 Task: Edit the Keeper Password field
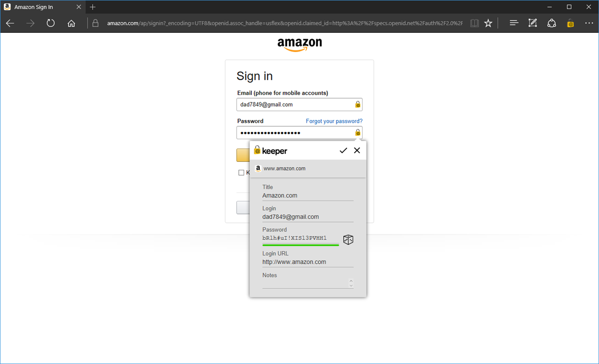click(x=301, y=238)
